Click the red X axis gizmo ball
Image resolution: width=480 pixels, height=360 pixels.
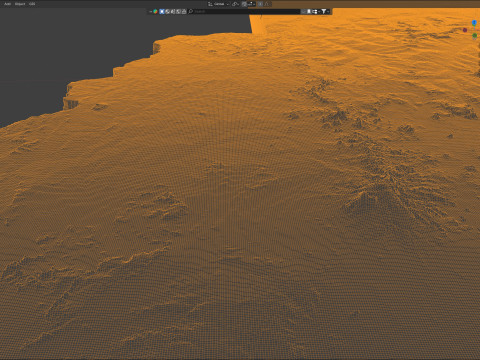[465, 30]
